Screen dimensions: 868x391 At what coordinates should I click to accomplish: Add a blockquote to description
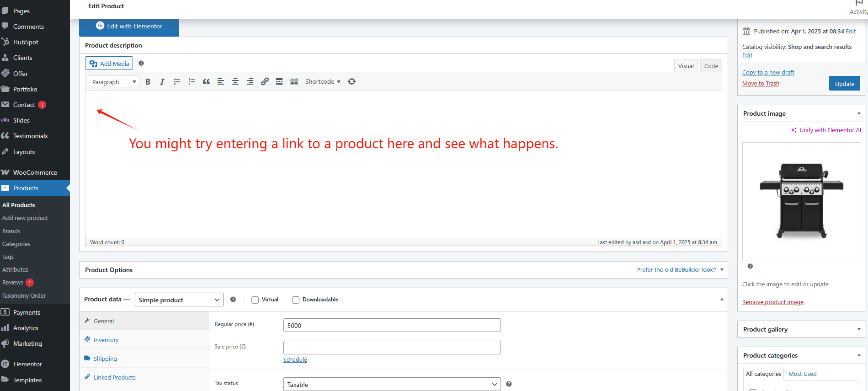point(206,82)
